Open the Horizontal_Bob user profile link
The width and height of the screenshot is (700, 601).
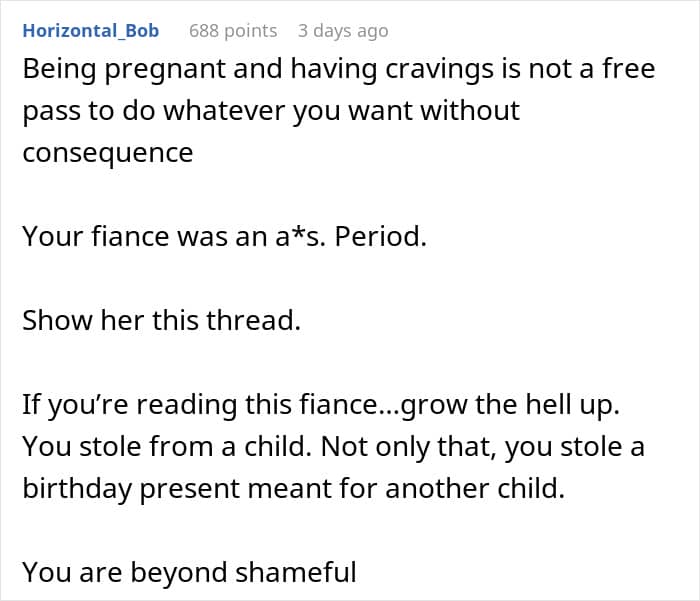[x=91, y=31]
